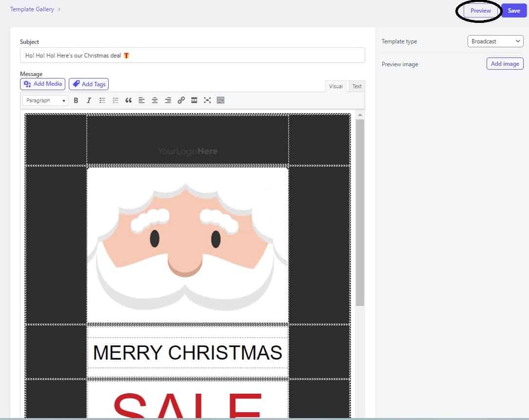This screenshot has width=529, height=420.
Task: Open the Template type Broadcast dropdown
Action: [495, 41]
